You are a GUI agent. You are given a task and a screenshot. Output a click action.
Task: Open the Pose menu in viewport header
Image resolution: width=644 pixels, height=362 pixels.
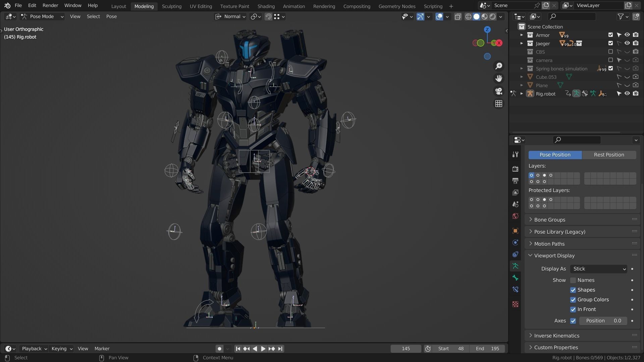coord(111,16)
